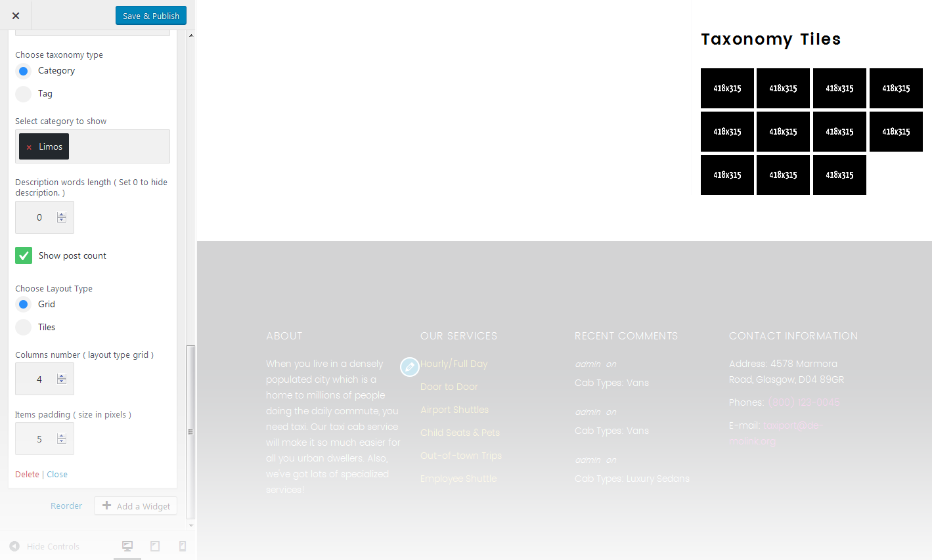Open the Hourly/Full Day service link

[454, 363]
